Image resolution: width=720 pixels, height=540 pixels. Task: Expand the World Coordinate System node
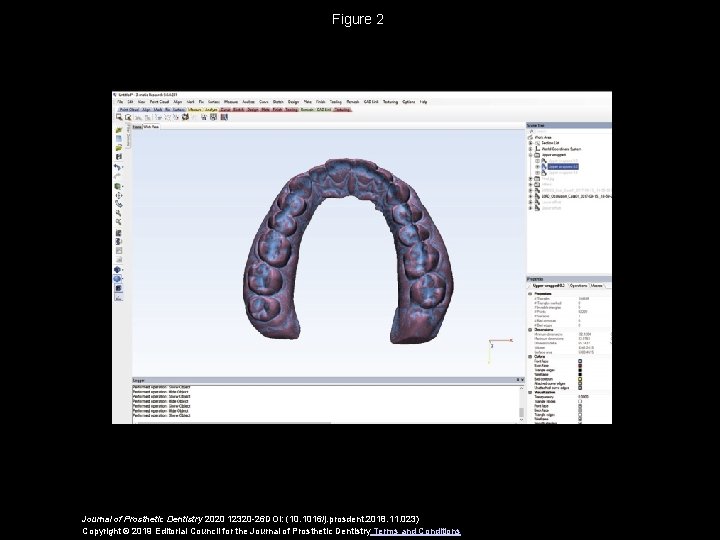tap(530, 149)
